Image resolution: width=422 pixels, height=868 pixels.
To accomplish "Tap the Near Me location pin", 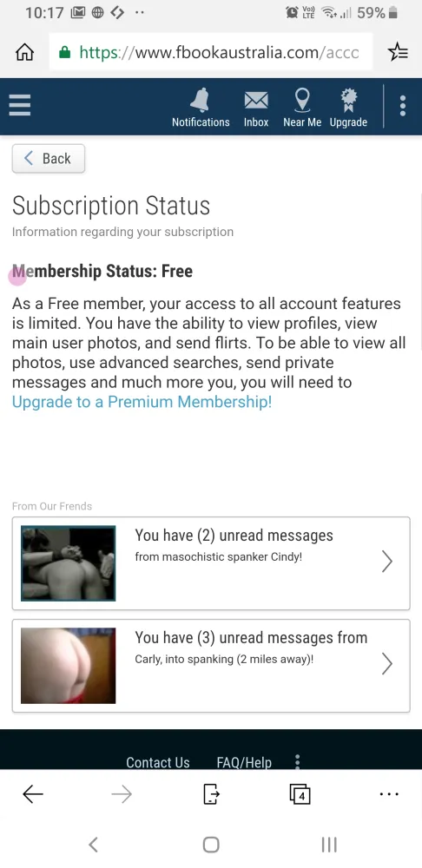I will (x=302, y=101).
